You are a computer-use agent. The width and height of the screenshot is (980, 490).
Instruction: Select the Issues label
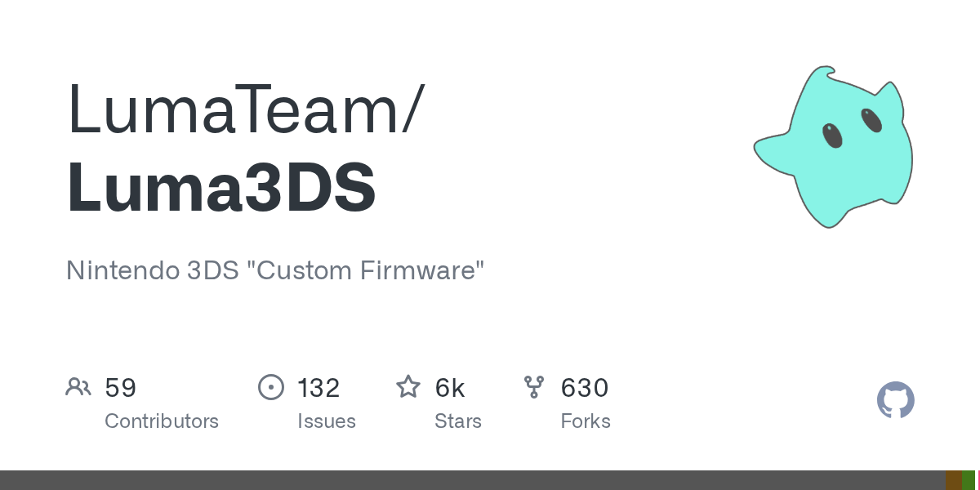pos(327,421)
